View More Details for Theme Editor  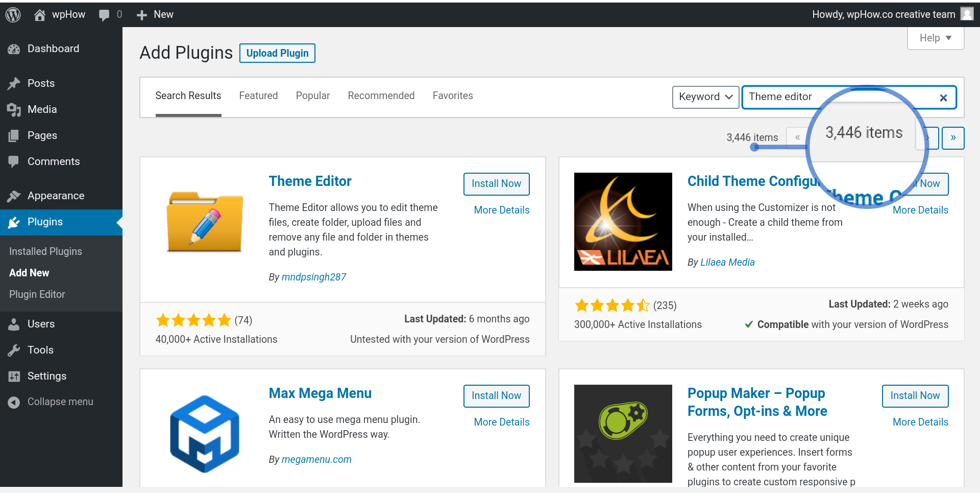502,210
